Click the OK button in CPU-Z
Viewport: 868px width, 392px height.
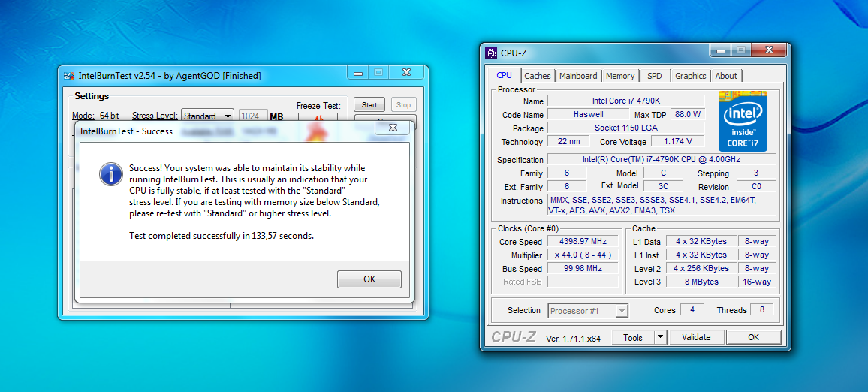(x=753, y=337)
